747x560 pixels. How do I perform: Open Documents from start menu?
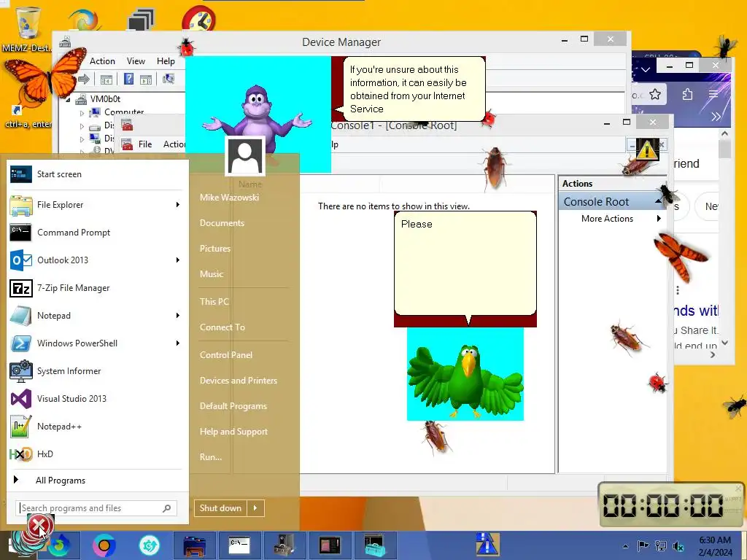pyautogui.click(x=222, y=223)
